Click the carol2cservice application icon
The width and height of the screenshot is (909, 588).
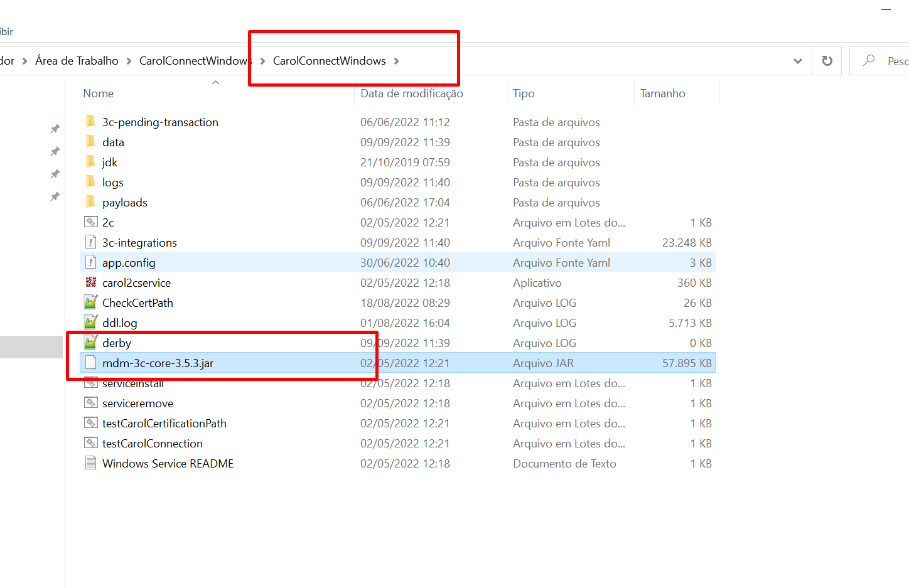[91, 282]
